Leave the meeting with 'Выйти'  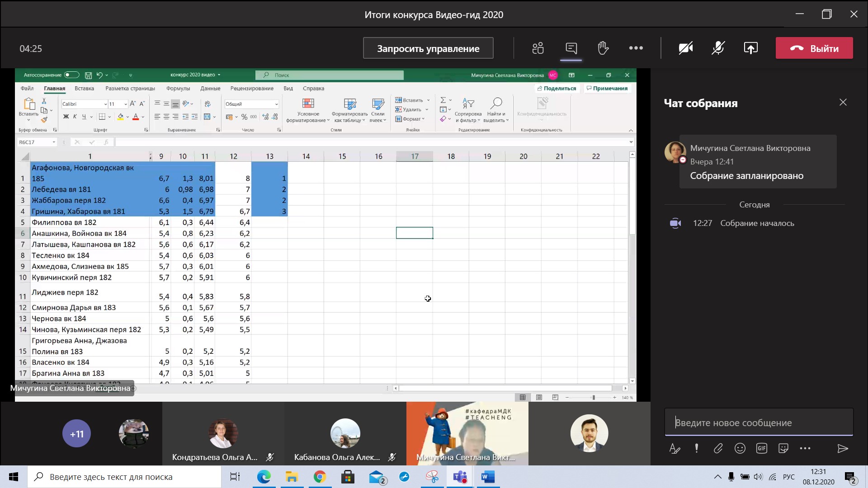pyautogui.click(x=814, y=48)
